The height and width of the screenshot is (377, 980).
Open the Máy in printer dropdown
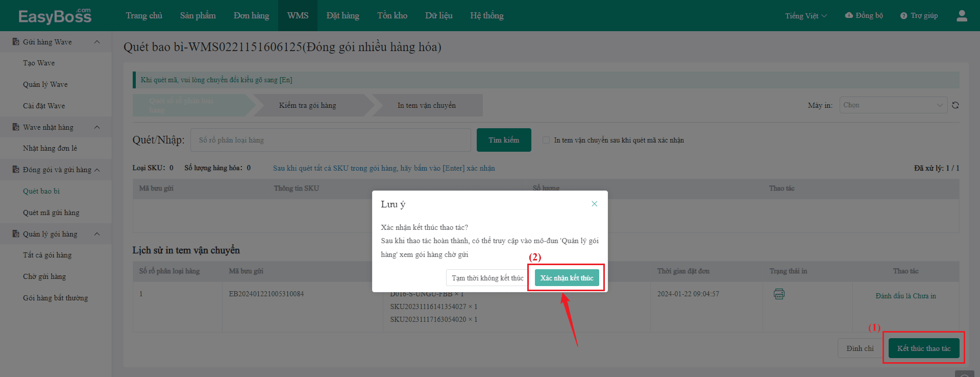[x=893, y=105]
